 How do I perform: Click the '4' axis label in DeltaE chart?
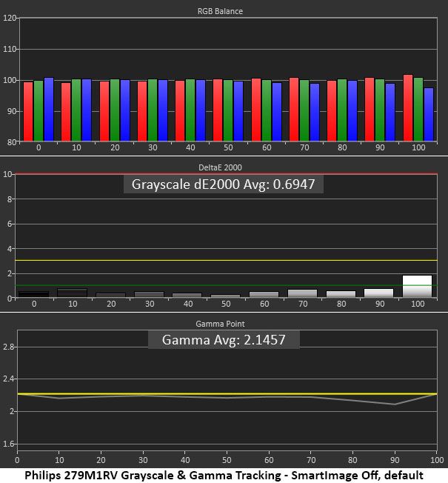(9, 249)
